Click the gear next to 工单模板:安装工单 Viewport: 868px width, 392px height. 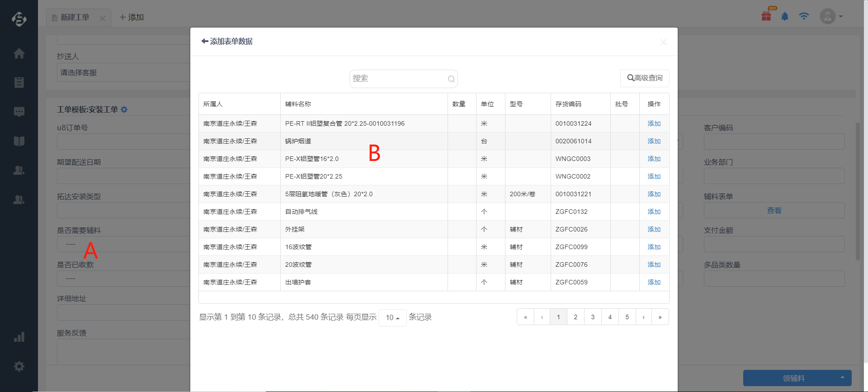[124, 109]
